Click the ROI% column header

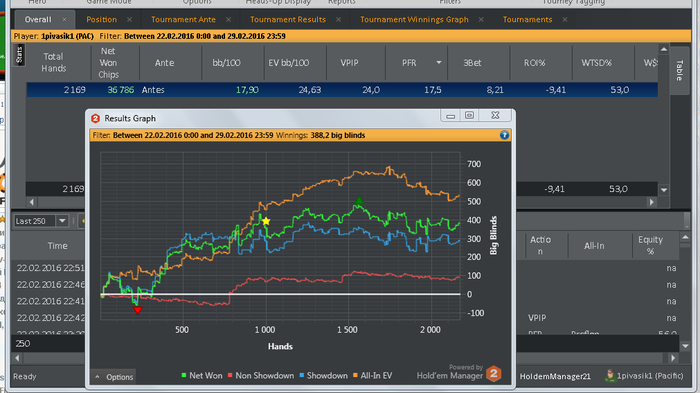(x=534, y=63)
